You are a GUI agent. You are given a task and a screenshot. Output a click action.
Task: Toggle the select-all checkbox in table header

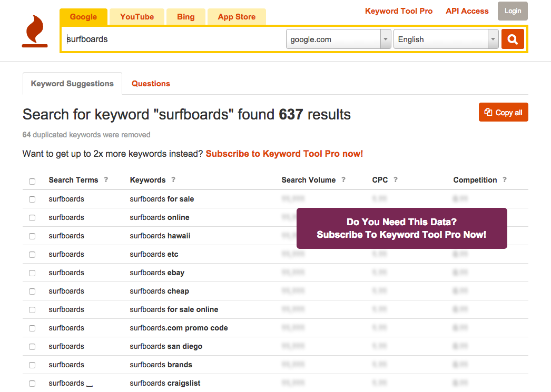pos(32,182)
